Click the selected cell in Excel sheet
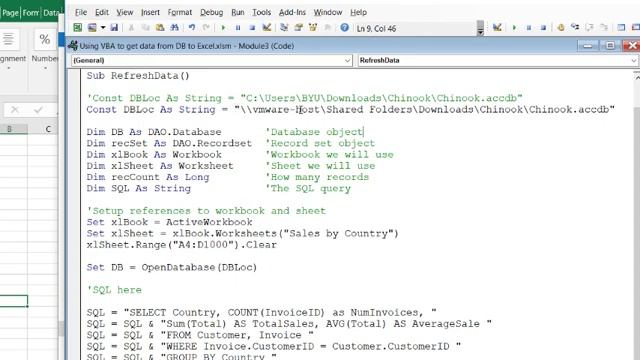The width and height of the screenshot is (640, 360). click(x=13, y=301)
